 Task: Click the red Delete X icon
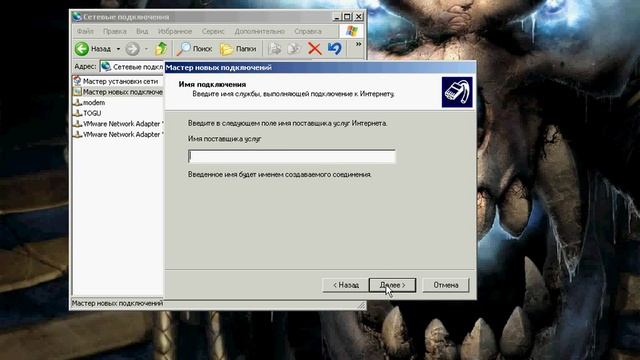(x=314, y=49)
